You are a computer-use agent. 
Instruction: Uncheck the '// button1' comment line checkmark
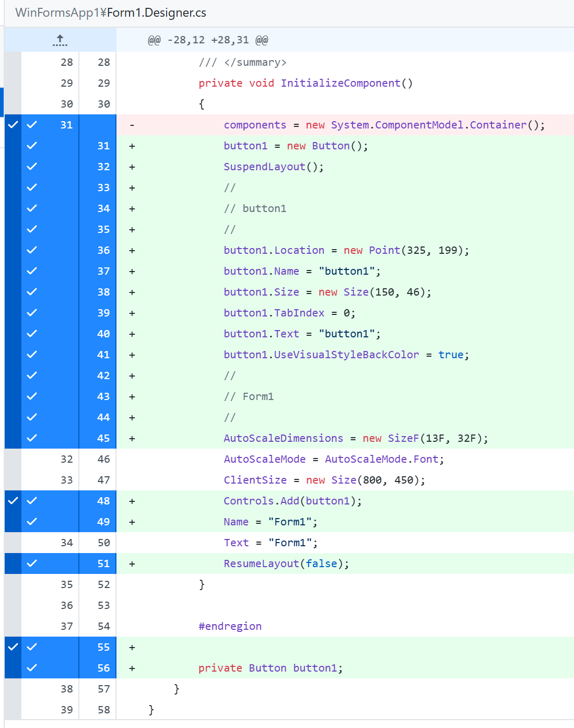point(32,208)
